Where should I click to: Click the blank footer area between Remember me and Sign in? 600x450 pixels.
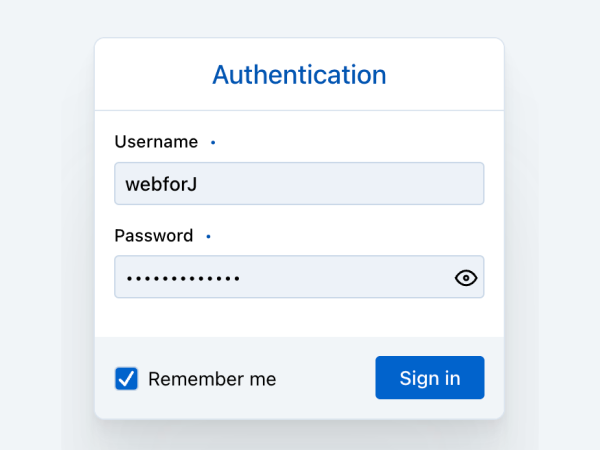(325, 379)
